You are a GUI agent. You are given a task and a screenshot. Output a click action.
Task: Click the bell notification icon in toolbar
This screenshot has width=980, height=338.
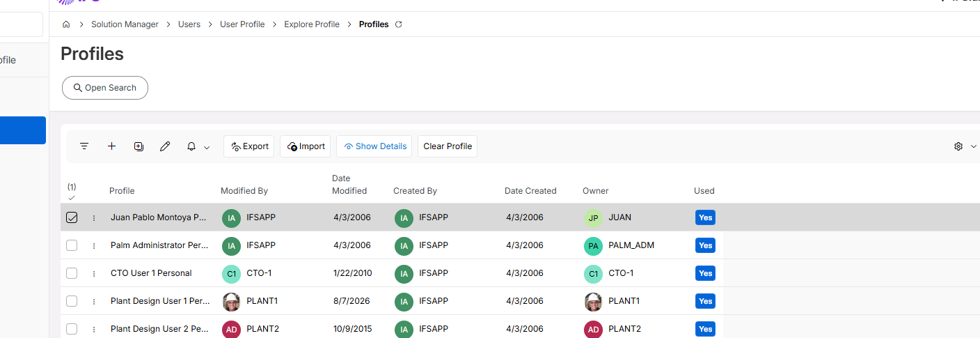(x=191, y=146)
